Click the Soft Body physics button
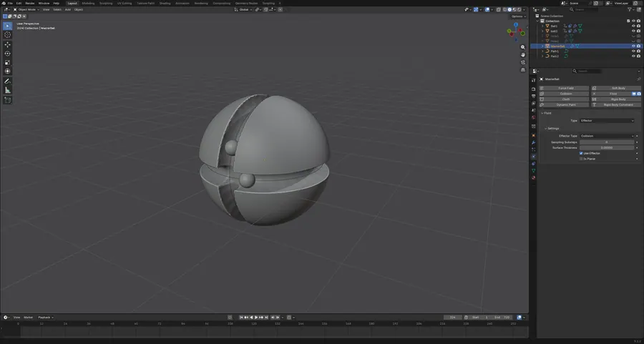 point(616,88)
